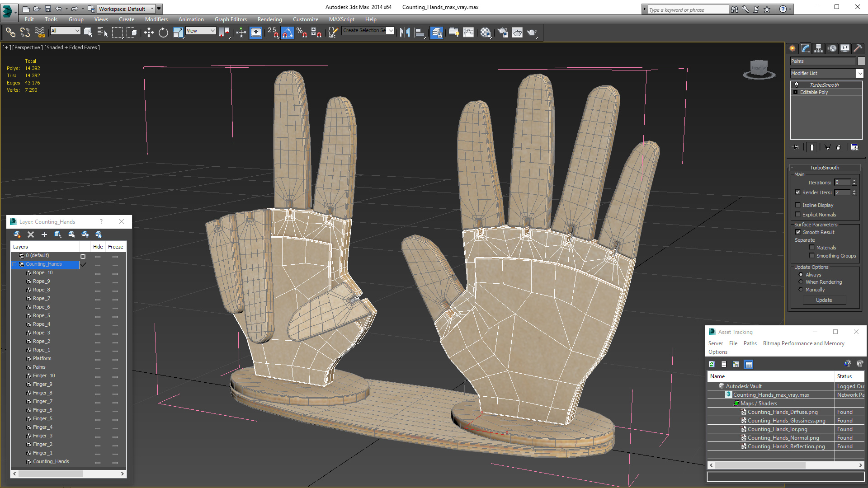Select the Always update option
868x488 pixels.
pyautogui.click(x=801, y=275)
